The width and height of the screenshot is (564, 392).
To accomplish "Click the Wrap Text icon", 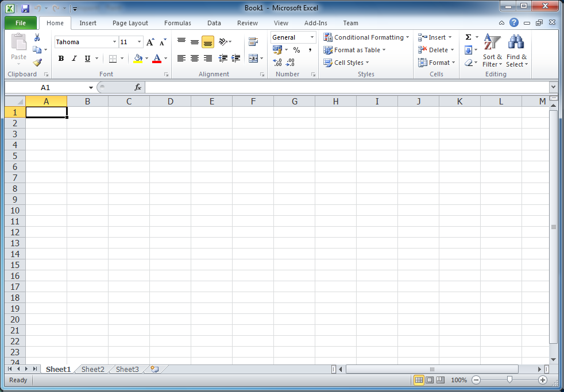I will point(253,42).
